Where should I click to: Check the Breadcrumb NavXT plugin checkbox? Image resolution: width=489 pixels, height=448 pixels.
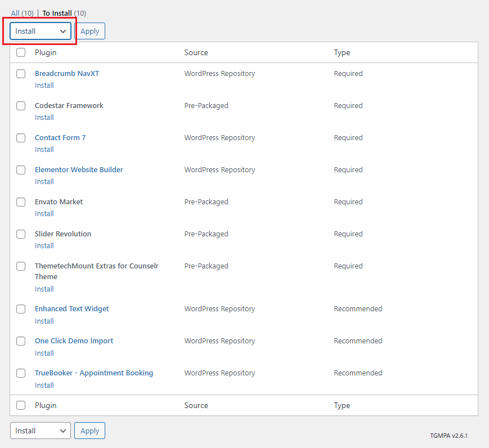pos(21,74)
